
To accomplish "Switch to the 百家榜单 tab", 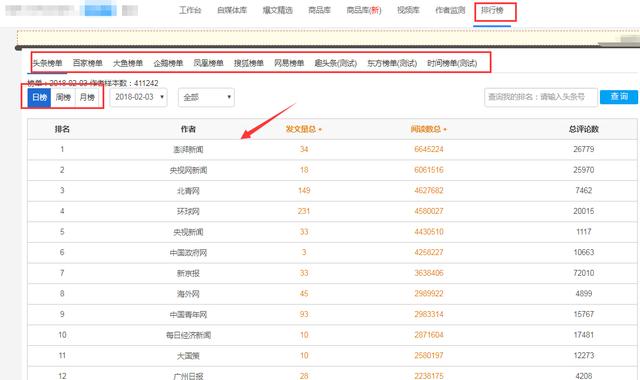I will [87, 63].
